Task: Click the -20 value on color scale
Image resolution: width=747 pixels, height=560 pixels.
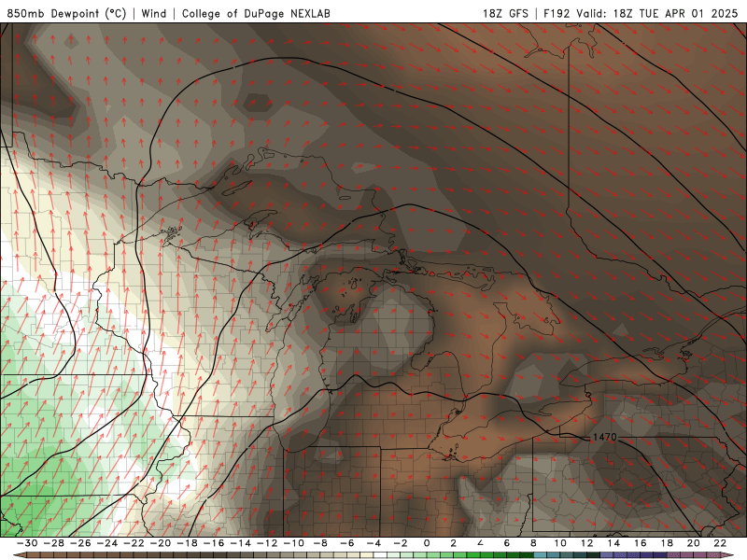Action: [x=161, y=543]
